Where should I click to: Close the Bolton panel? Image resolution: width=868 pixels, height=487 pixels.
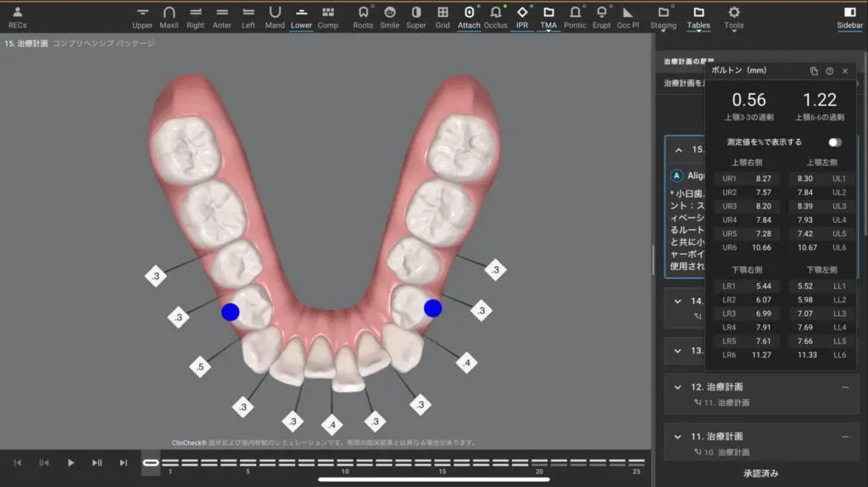pos(845,71)
